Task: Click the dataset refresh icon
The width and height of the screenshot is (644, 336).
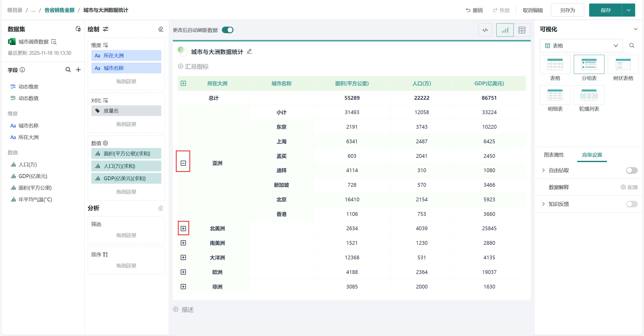Action: [78, 29]
